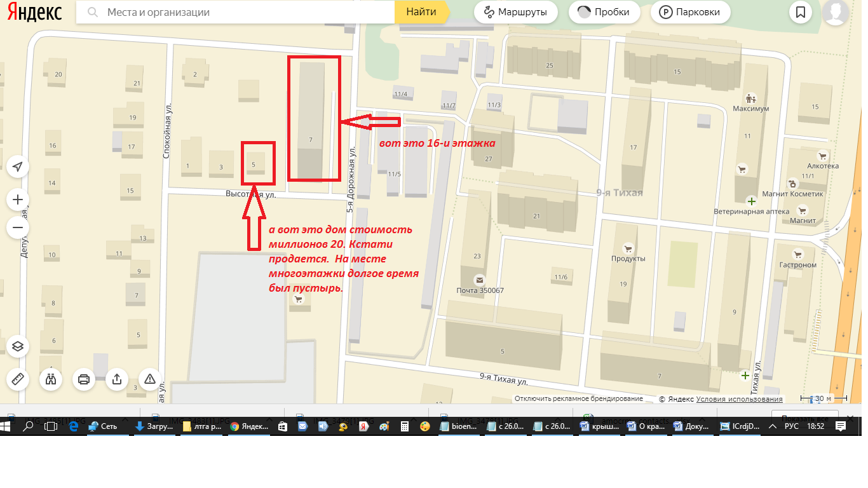The height and width of the screenshot is (488, 868).
Task: Open Условия использования link
Action: (739, 399)
